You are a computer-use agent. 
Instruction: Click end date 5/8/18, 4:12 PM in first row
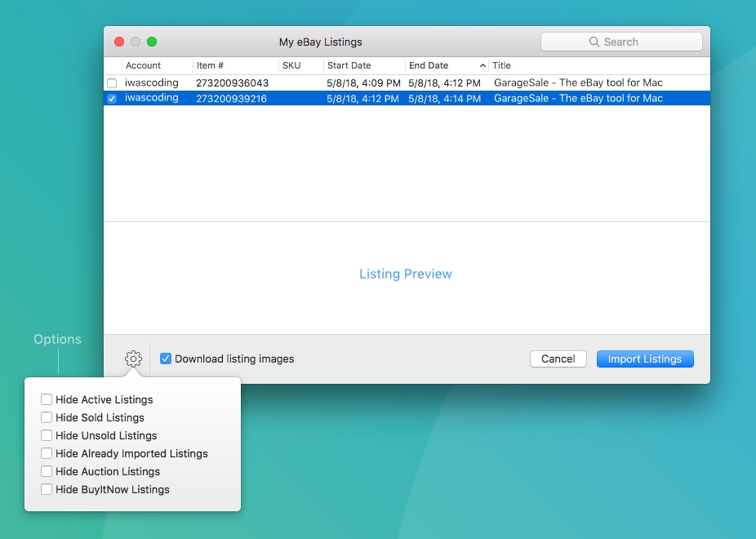[444, 83]
